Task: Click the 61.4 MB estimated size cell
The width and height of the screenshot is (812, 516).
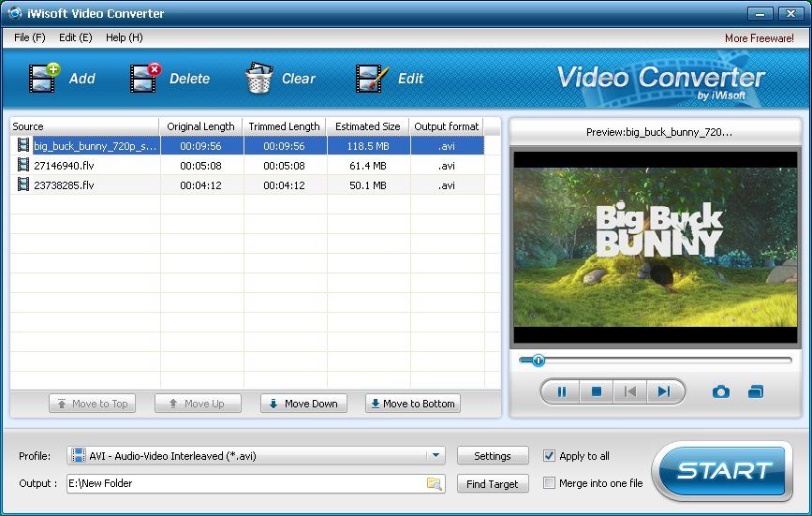Action: pyautogui.click(x=368, y=166)
